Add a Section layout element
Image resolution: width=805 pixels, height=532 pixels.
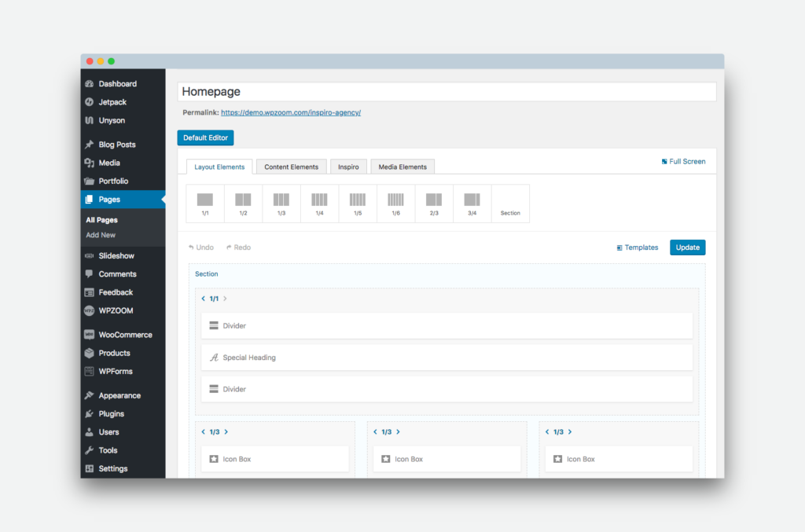click(x=510, y=204)
